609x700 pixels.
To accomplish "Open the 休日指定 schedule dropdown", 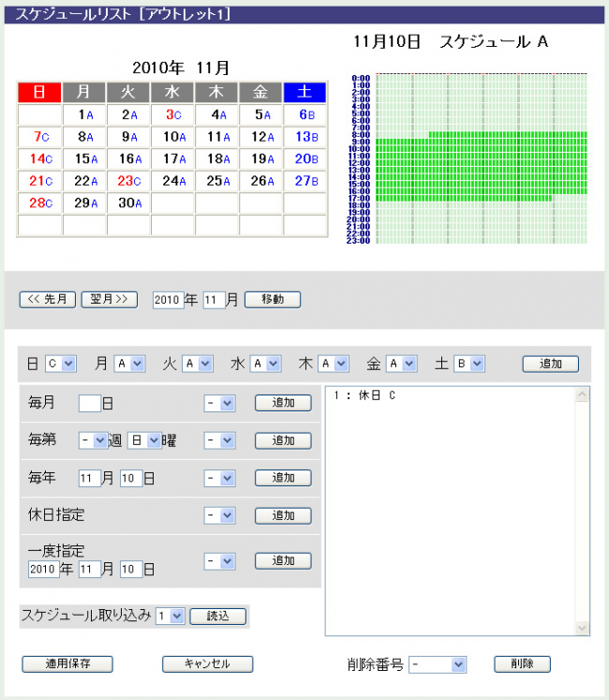I will pos(220,515).
